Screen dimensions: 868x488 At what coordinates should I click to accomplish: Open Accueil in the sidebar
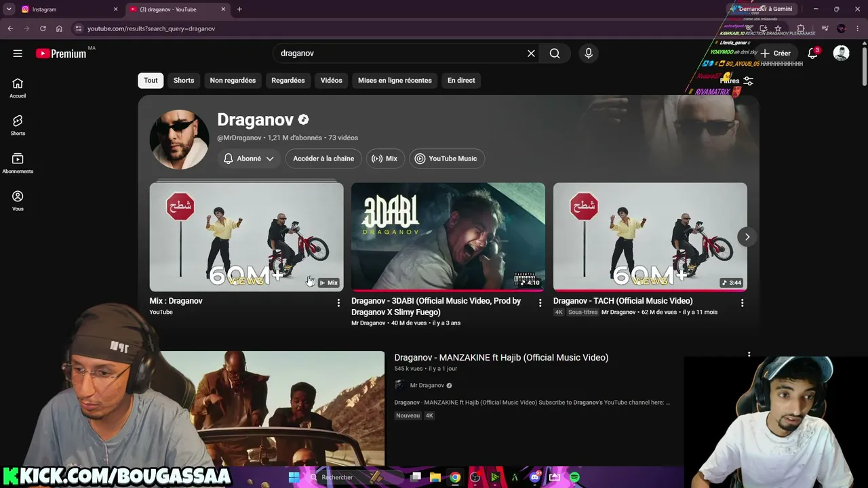coord(18,87)
